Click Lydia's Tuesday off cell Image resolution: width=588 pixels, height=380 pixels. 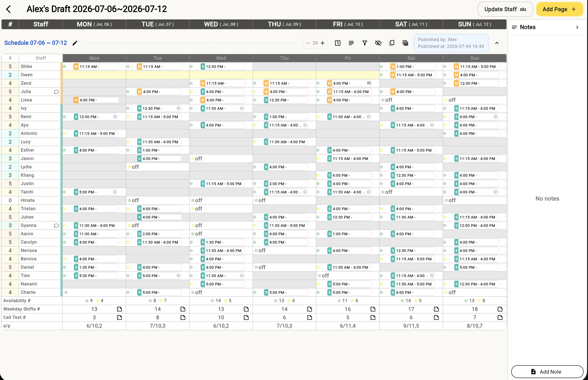158,167
